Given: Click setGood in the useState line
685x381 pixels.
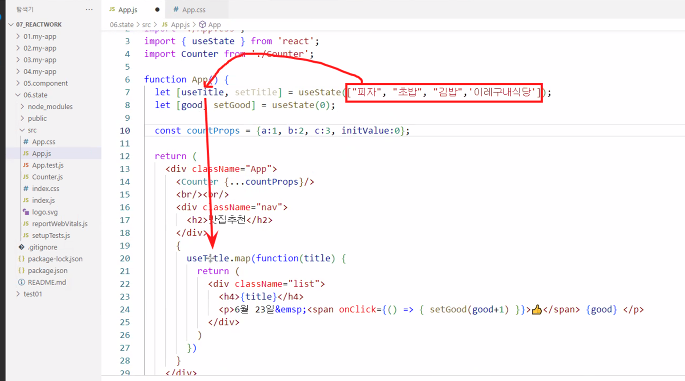Looking at the screenshot, I should 232,105.
